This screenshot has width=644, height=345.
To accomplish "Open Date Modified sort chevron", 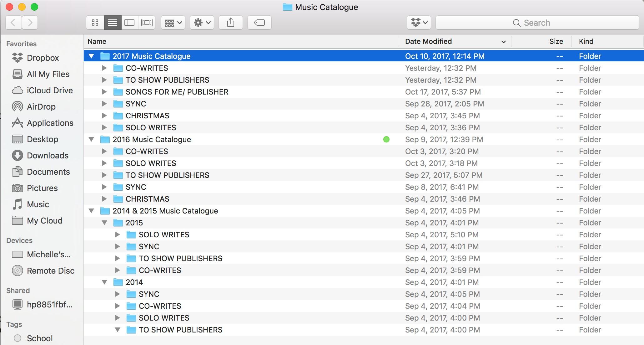I will point(503,41).
